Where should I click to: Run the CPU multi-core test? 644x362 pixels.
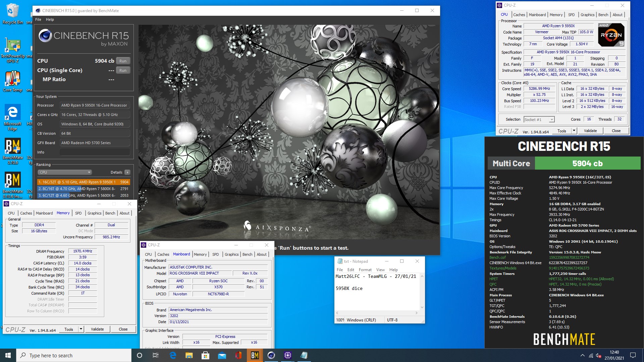click(x=123, y=61)
